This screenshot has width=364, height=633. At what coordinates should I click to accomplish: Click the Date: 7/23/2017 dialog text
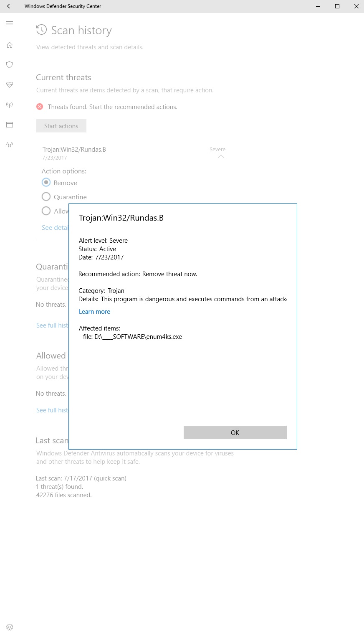(101, 257)
